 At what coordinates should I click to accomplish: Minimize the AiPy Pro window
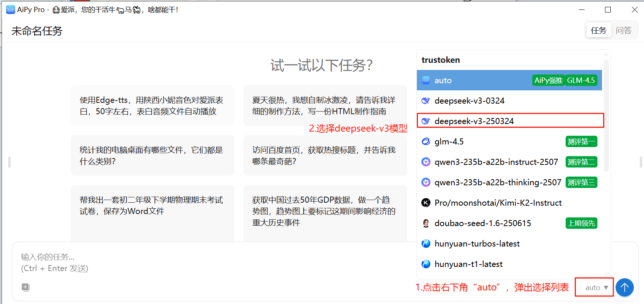[582, 9]
